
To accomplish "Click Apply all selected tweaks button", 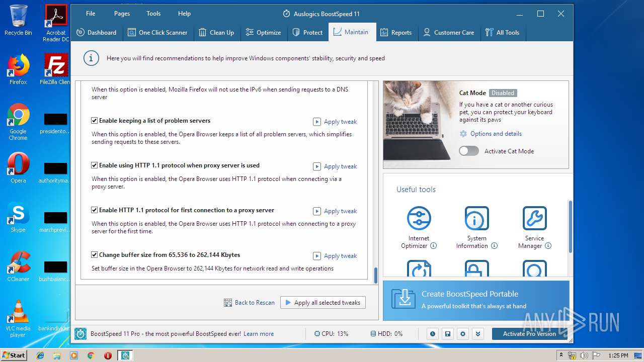I will coord(323,303).
